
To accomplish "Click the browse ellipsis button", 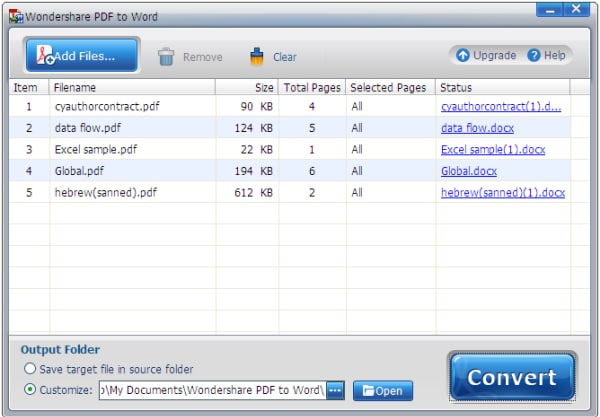I will coord(335,390).
